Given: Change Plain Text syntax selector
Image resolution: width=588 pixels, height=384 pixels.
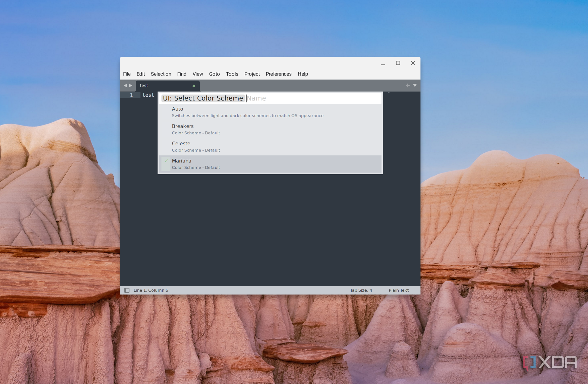Looking at the screenshot, I should (x=399, y=290).
